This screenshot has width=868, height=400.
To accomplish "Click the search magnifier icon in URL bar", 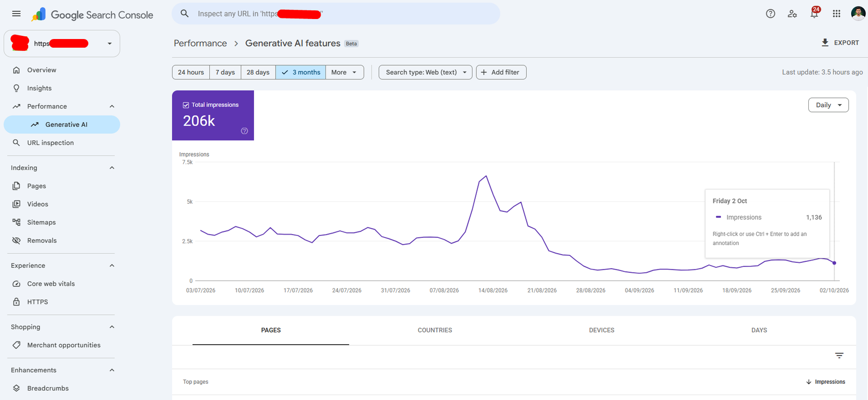I will [184, 14].
